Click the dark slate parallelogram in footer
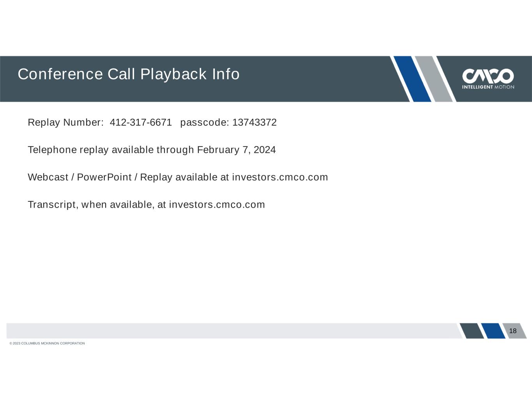The width and height of the screenshot is (532, 411). click(x=472, y=331)
